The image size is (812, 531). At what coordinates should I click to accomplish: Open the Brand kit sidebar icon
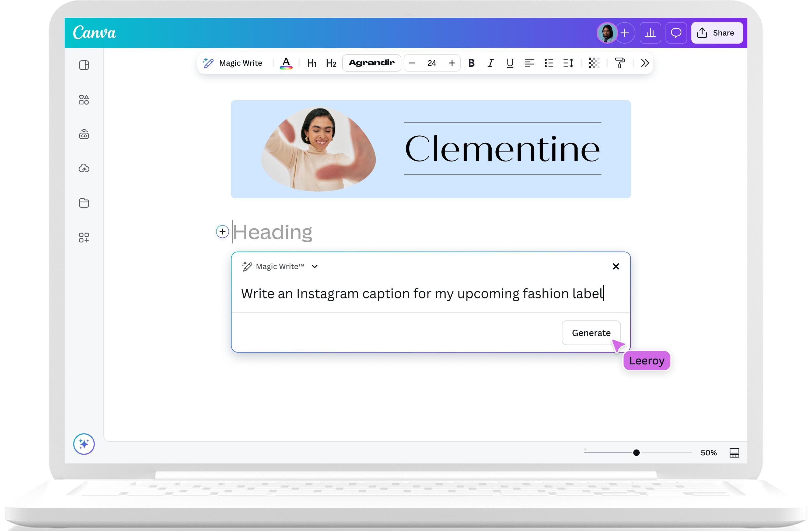point(84,134)
